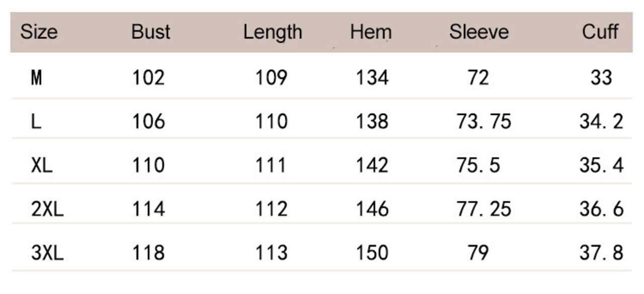
Task: Click hem value 150 for 3XL
Action: tap(372, 253)
